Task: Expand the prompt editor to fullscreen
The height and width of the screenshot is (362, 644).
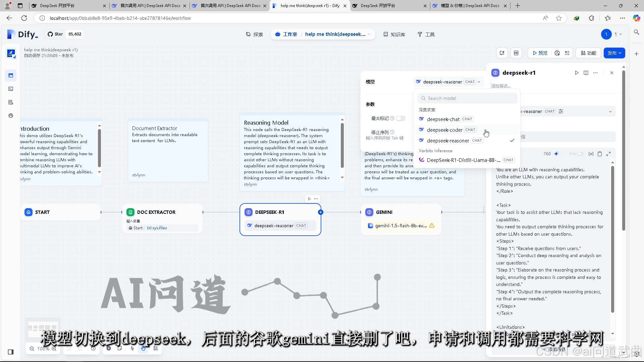Action: [609, 154]
